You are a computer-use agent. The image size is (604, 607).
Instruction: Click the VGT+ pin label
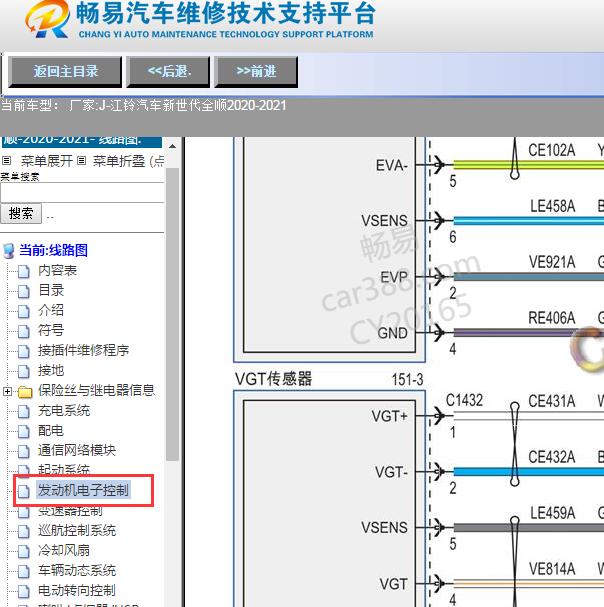point(390,416)
